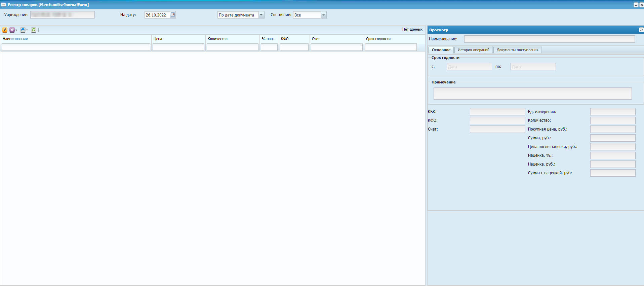Click the orange edit pencil toolbar icon

point(5,30)
